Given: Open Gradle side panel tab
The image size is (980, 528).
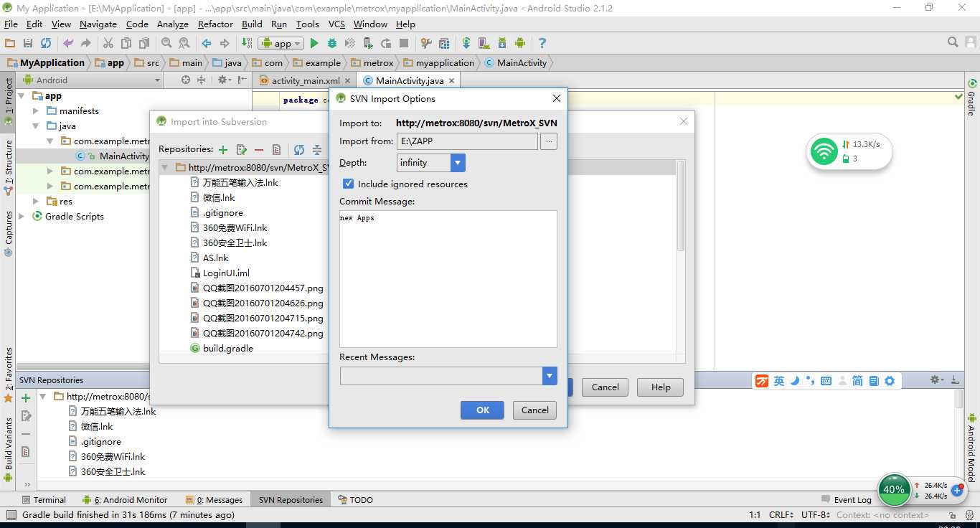Looking at the screenshot, I should click(972, 98).
